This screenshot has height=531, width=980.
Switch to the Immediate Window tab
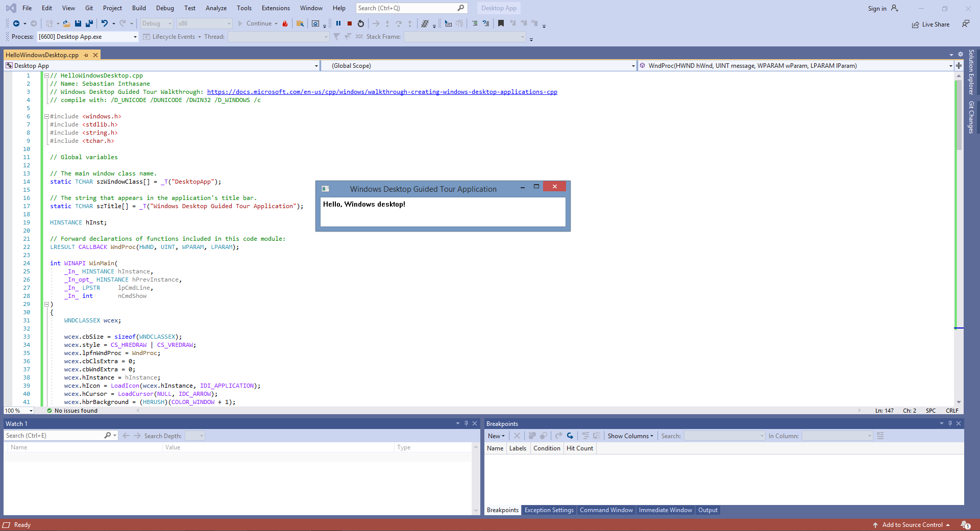point(666,510)
